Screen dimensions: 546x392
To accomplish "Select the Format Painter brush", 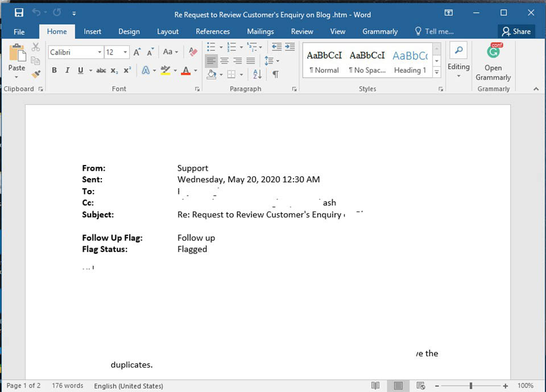I will (x=35, y=74).
